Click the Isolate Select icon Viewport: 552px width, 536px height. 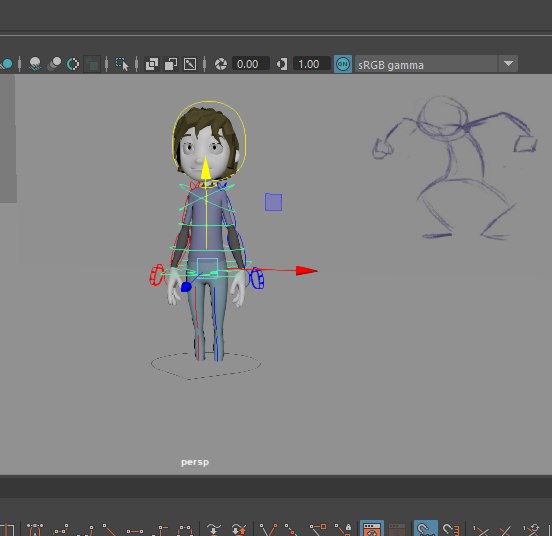pos(122,64)
